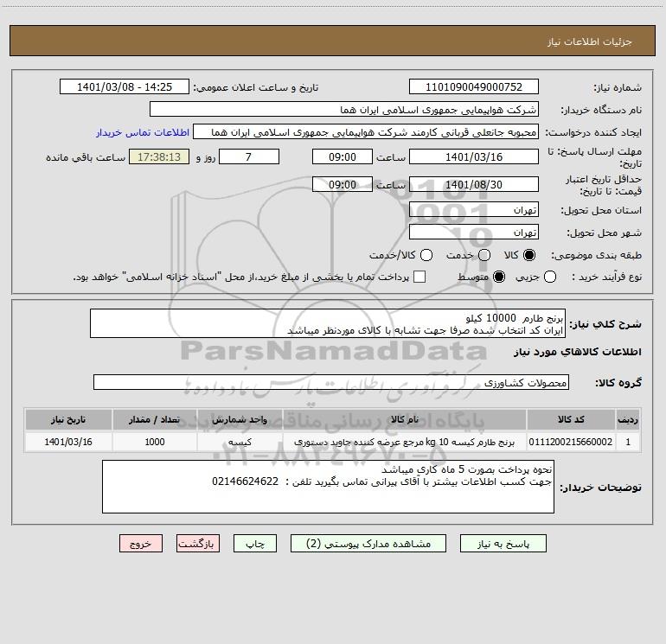The height and width of the screenshot is (644, 666).
Task: Select the خدمت radio button
Action: (484, 255)
